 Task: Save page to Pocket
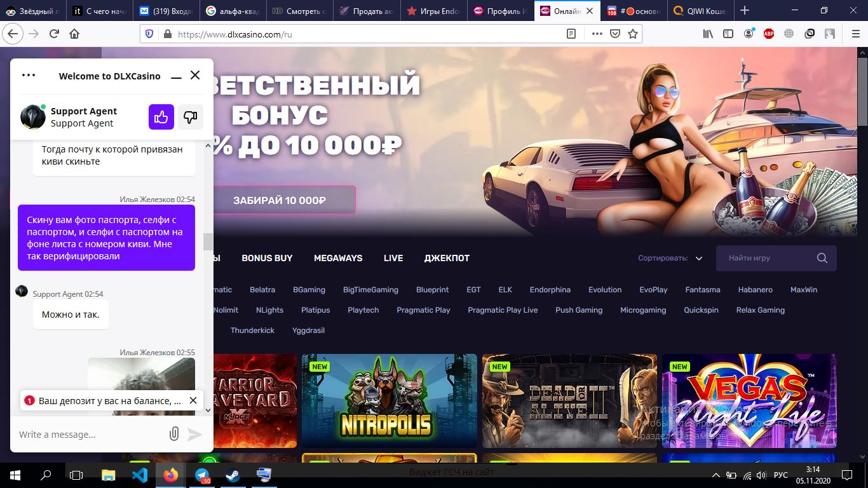click(x=614, y=34)
